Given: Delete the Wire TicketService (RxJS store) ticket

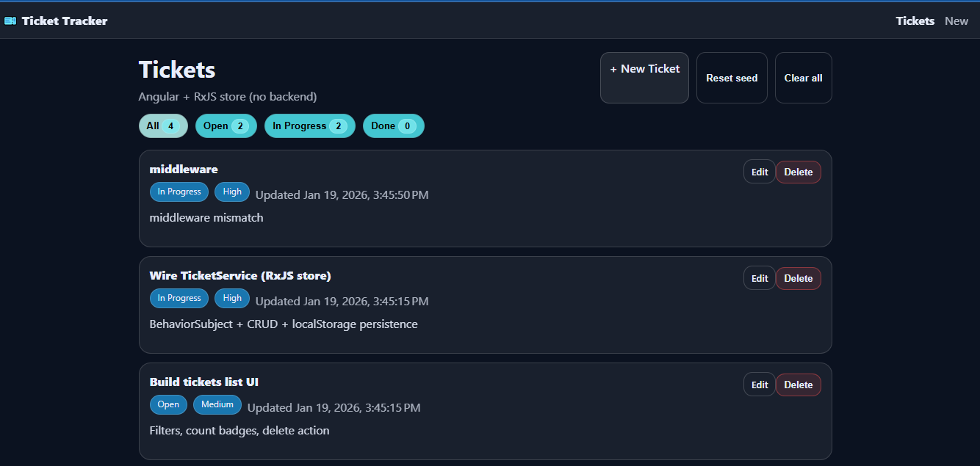Looking at the screenshot, I should coord(798,277).
